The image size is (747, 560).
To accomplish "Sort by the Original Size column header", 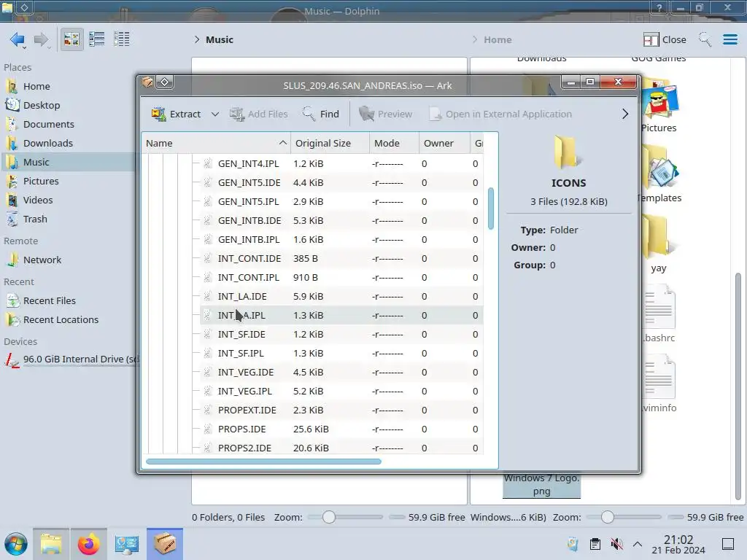I will (330, 144).
